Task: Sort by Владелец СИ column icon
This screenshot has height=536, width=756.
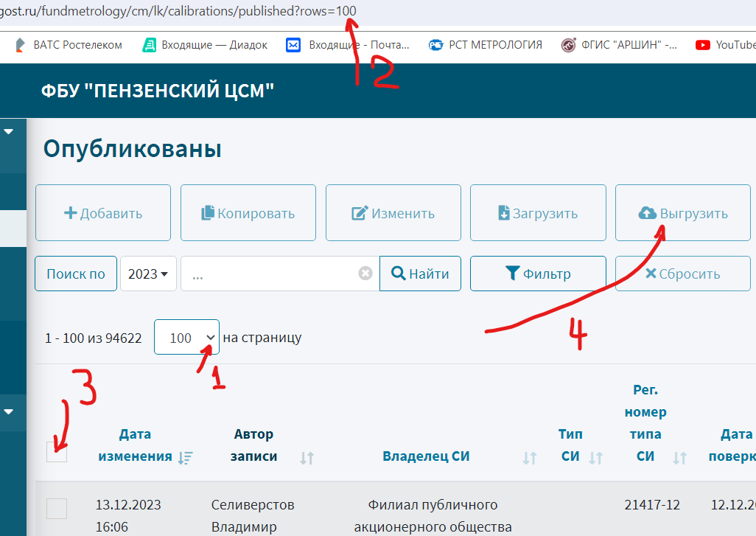Action: tap(529, 457)
